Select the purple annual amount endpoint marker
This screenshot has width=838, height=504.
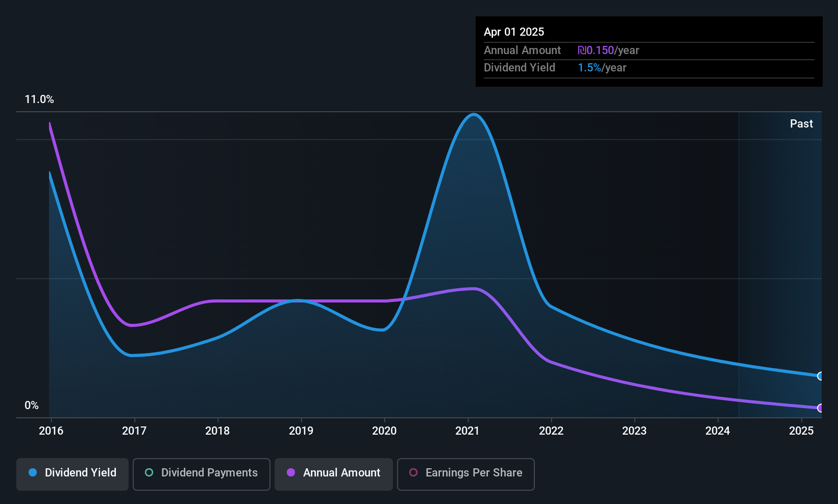821,408
